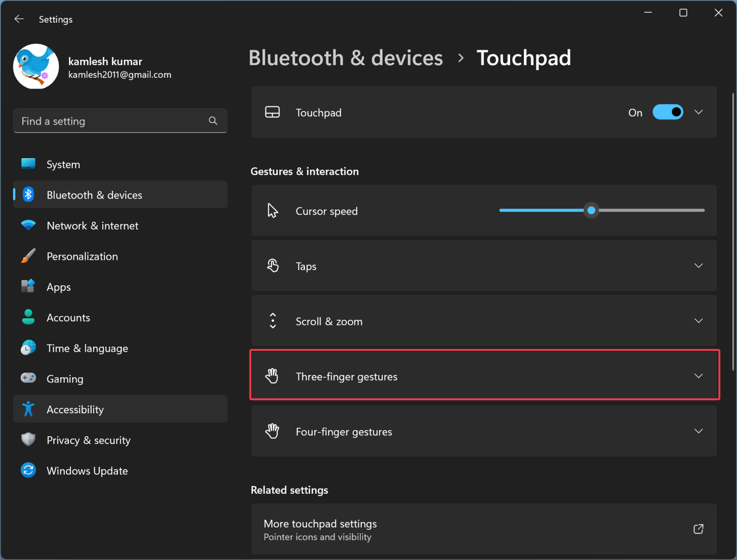Image resolution: width=737 pixels, height=560 pixels.
Task: Click the Network & internet icon
Action: point(28,225)
